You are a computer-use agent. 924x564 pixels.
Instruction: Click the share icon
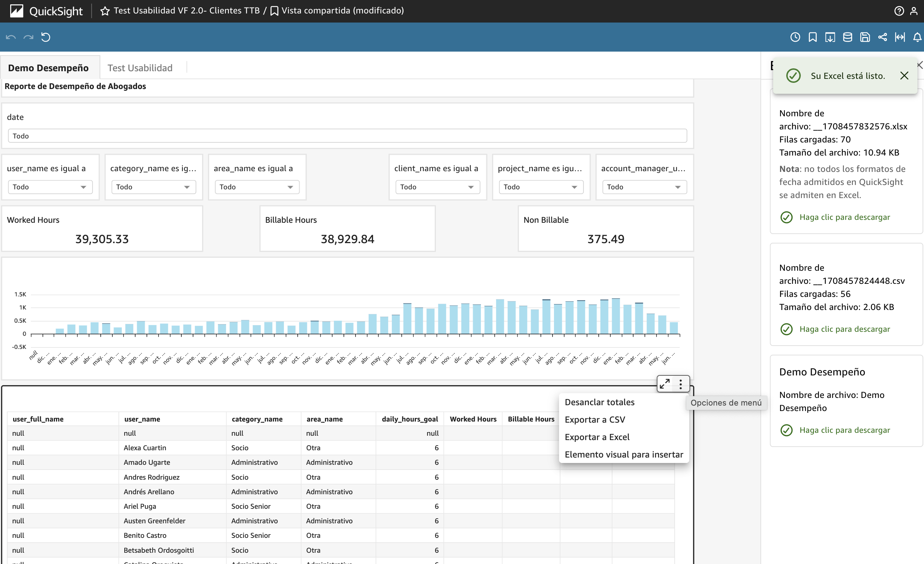point(883,37)
